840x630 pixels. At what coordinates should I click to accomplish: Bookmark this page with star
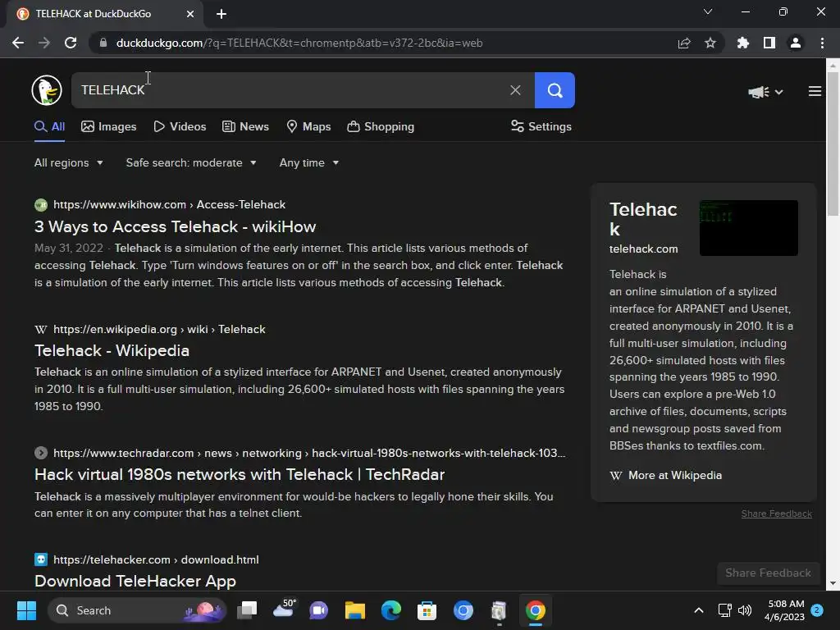[x=710, y=43]
